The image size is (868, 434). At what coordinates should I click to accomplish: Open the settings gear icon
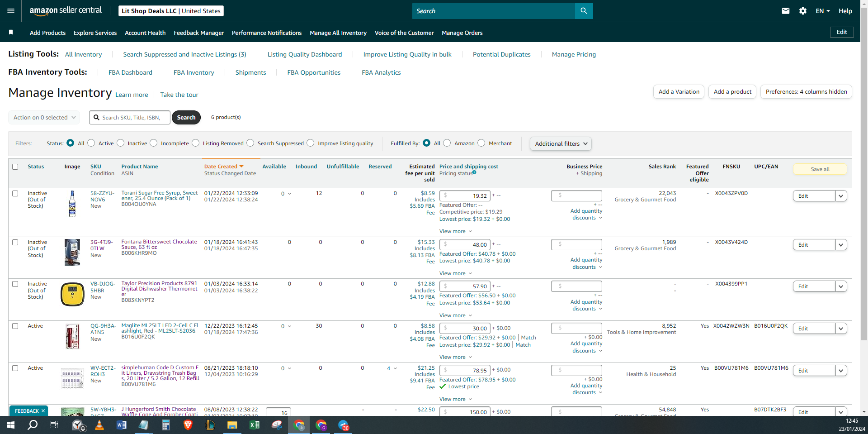point(803,11)
